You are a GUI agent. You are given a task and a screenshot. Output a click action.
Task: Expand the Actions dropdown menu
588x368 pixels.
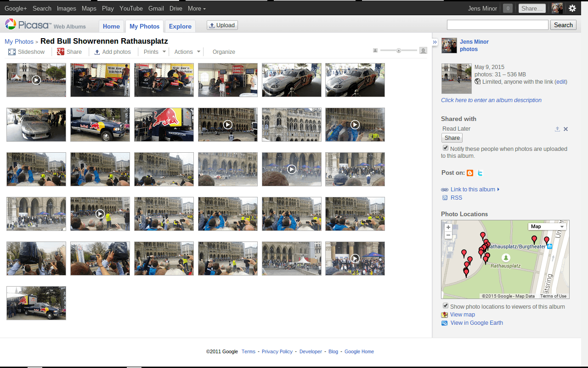point(187,52)
